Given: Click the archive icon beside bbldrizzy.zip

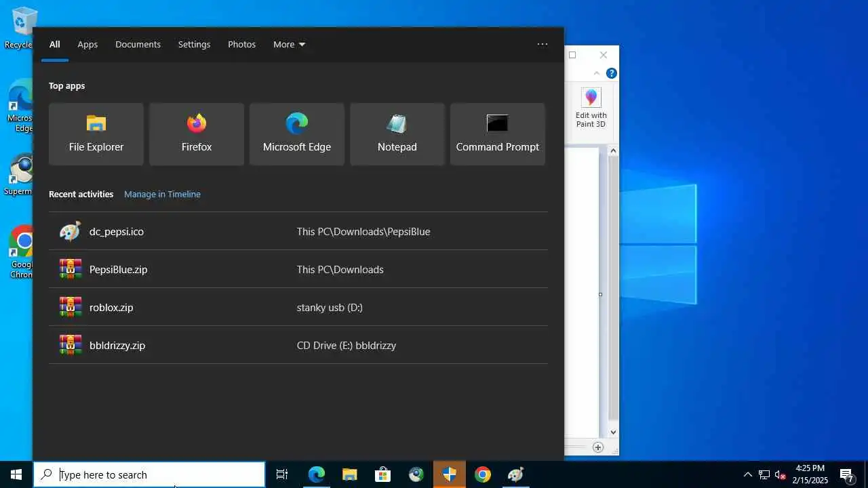Looking at the screenshot, I should 71,345.
